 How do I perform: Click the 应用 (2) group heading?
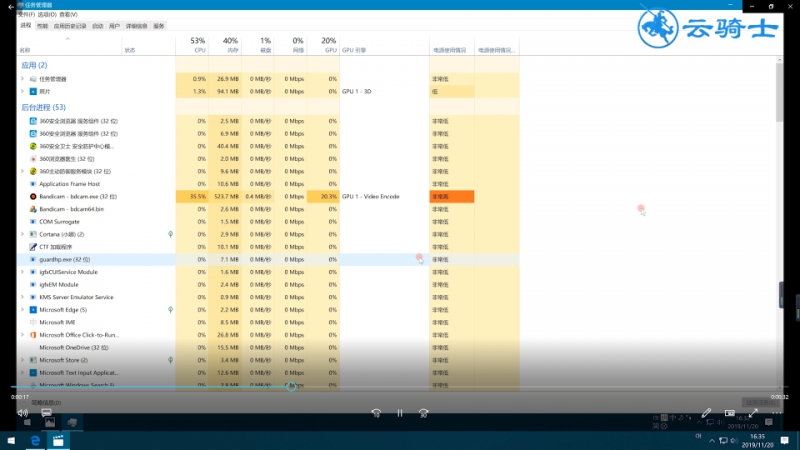(34, 65)
